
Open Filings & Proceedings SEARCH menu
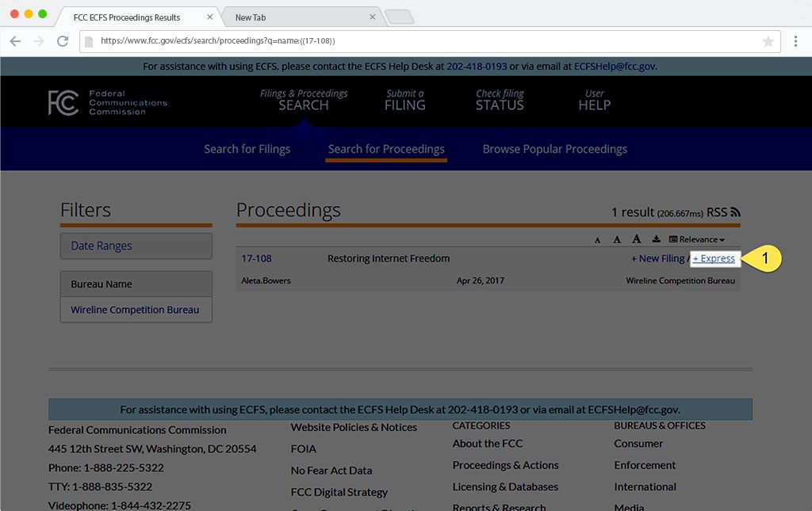click(x=304, y=100)
